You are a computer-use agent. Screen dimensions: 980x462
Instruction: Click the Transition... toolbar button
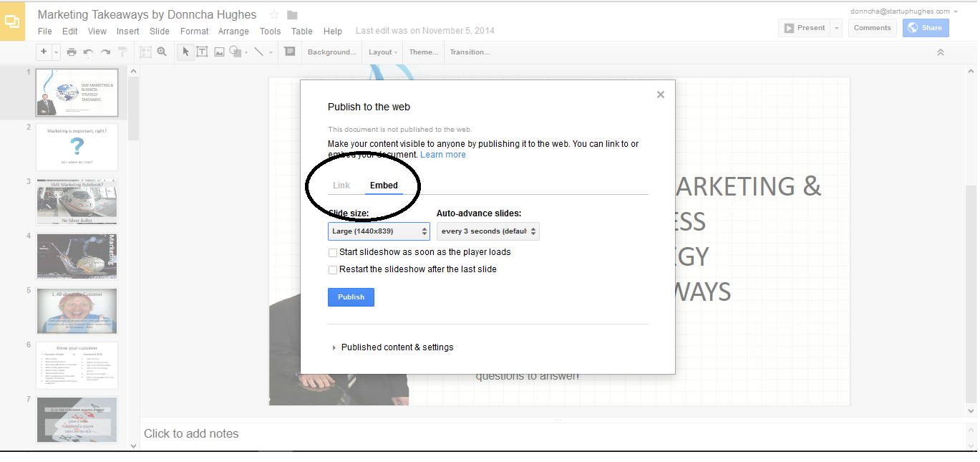(470, 52)
